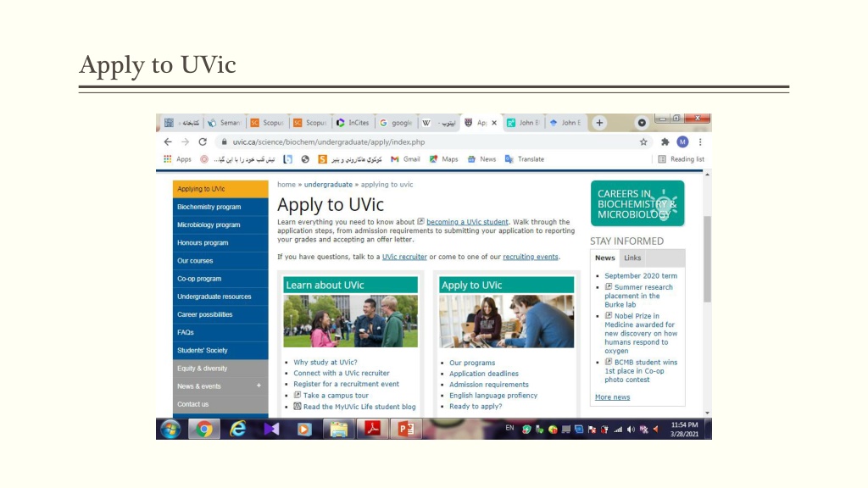Open FAQs in sidebar

(x=220, y=332)
